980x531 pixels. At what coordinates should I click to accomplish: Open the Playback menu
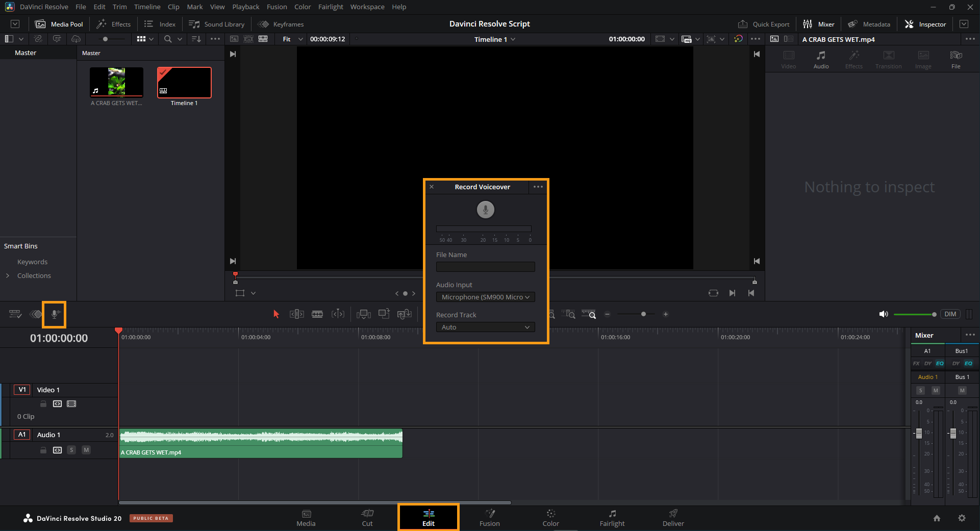(x=246, y=7)
